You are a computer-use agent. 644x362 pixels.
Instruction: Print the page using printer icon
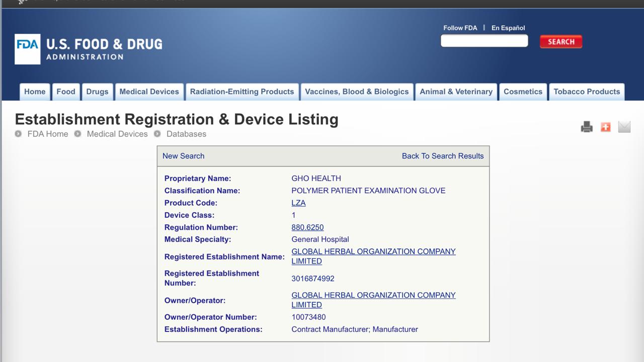[x=587, y=127]
